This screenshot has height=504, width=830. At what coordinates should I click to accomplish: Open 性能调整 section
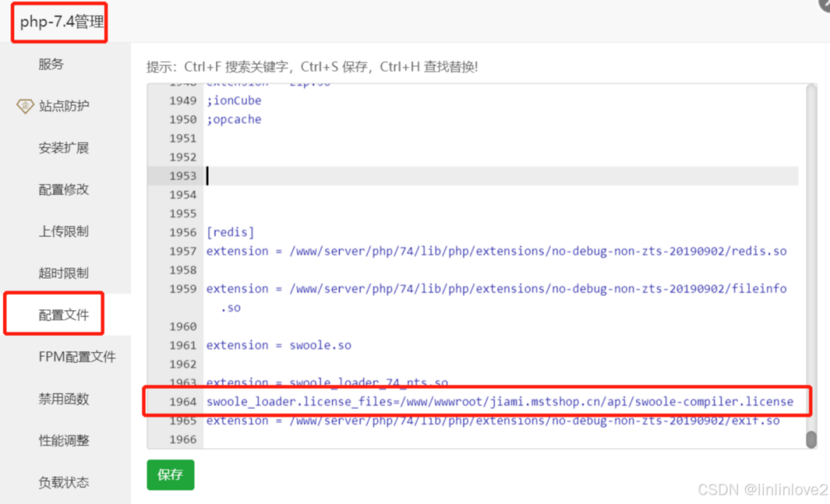64,440
